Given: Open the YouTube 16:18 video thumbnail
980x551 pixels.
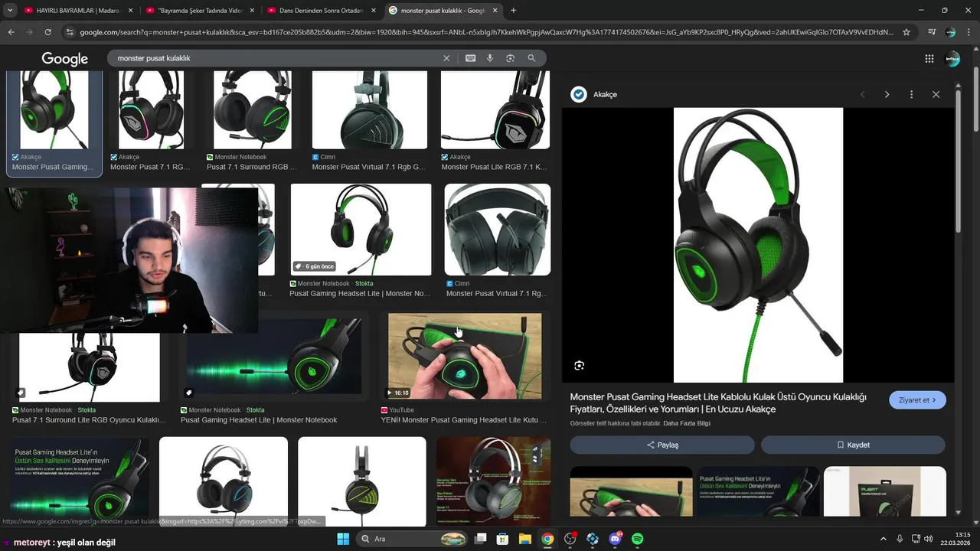Looking at the screenshot, I should [x=465, y=356].
